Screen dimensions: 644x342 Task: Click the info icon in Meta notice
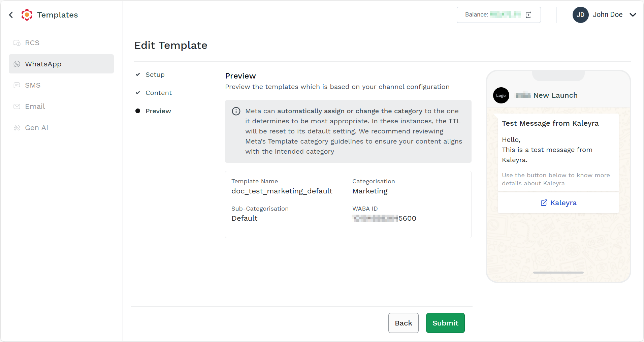coord(236,111)
